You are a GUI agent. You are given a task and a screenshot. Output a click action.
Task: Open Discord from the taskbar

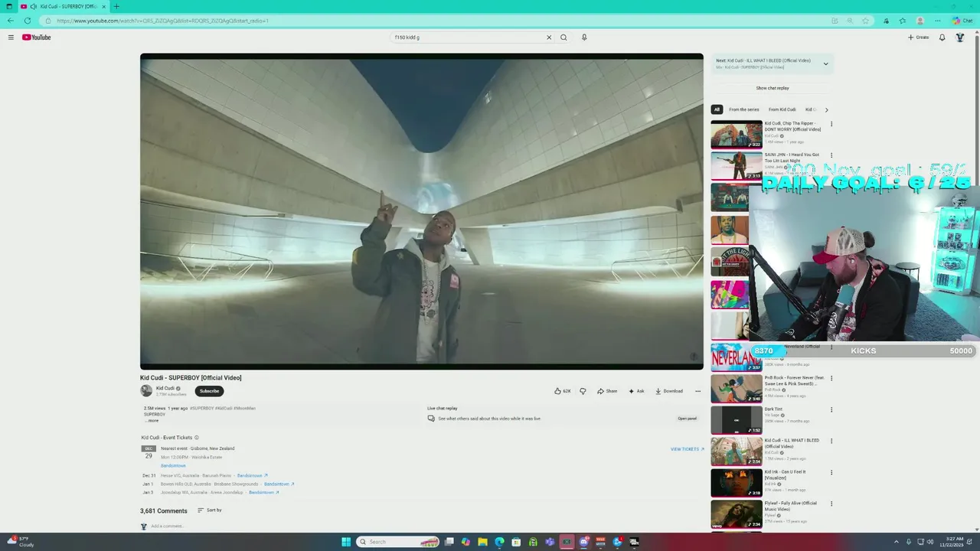click(583, 542)
